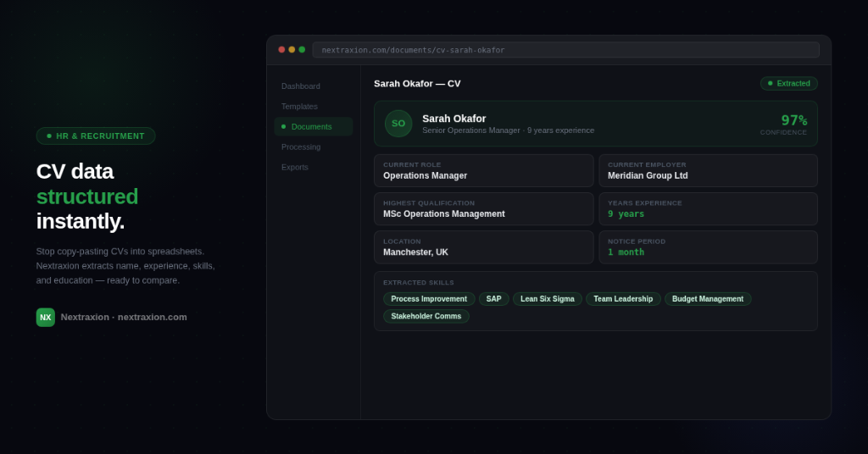Click the 97% confidence score
868x454 pixels.
[x=793, y=120]
